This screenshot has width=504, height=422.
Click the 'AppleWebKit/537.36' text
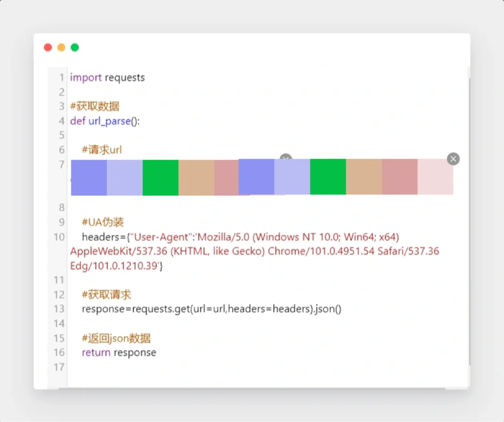119,251
